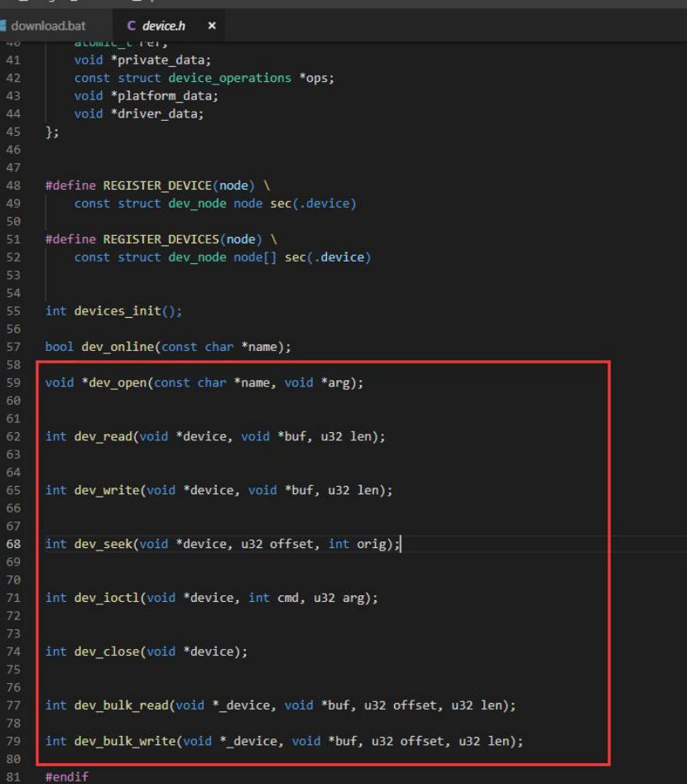Screen dimensions: 687x784
Task: Click the #endif directive
Action: pyautogui.click(x=67, y=777)
